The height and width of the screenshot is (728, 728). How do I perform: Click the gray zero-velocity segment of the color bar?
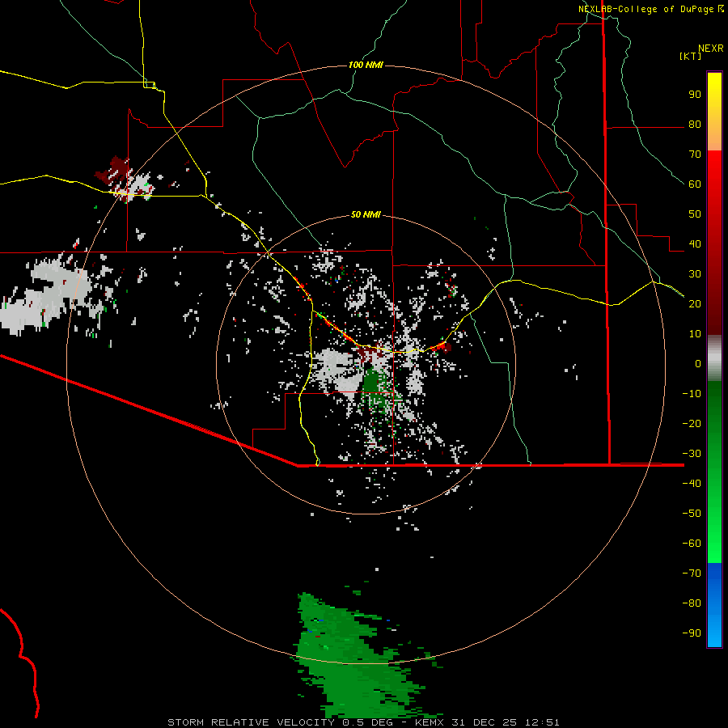coord(714,358)
